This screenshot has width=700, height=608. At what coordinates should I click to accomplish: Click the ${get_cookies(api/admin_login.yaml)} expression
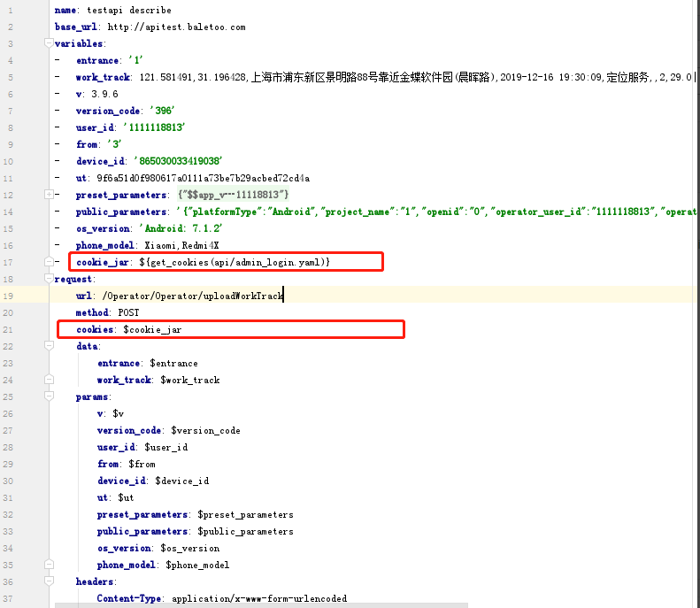tap(235, 262)
